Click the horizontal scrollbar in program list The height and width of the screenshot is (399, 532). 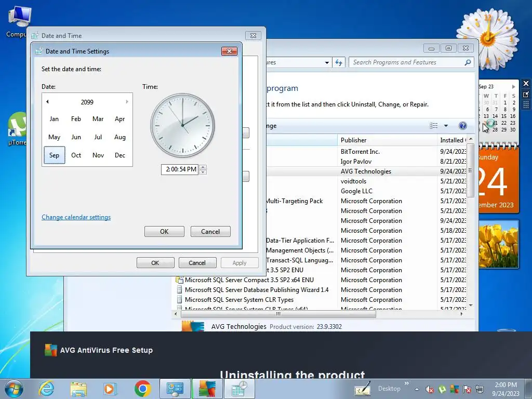click(278, 314)
